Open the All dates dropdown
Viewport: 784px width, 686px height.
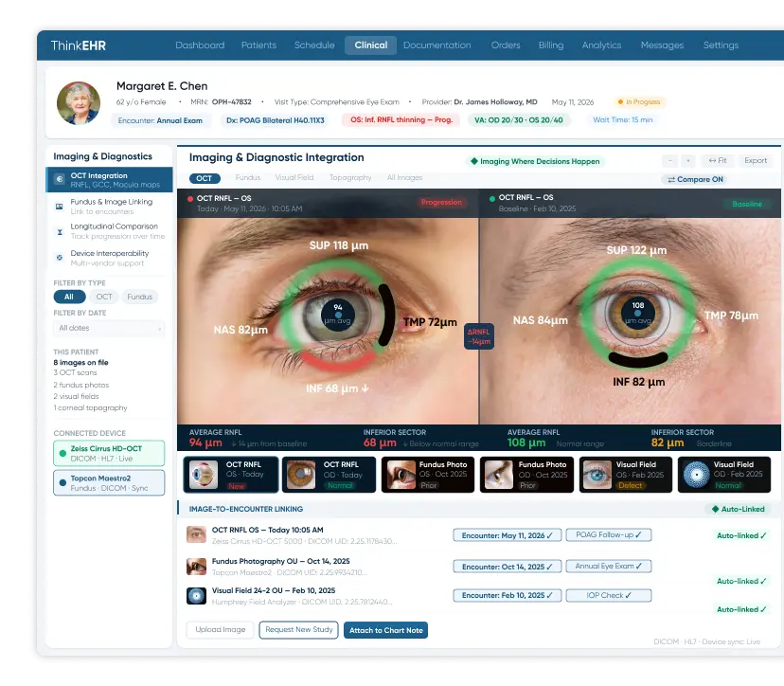click(109, 328)
